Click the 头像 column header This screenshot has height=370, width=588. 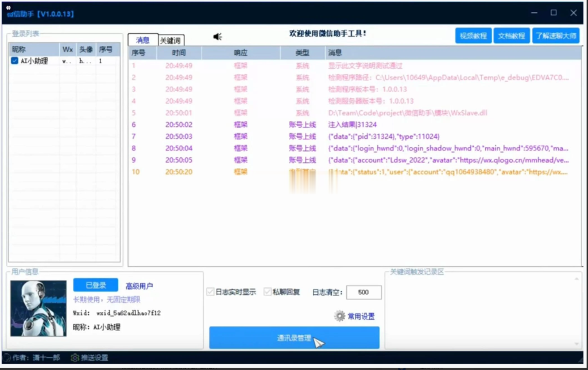tap(86, 49)
